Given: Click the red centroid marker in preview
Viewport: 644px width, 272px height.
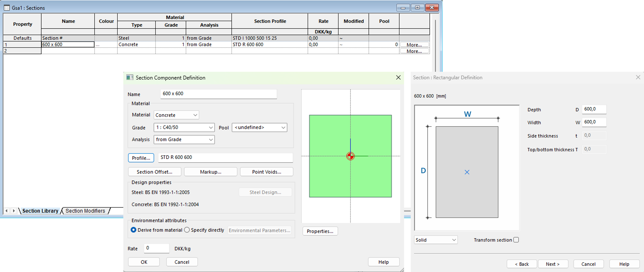Looking at the screenshot, I should point(350,156).
